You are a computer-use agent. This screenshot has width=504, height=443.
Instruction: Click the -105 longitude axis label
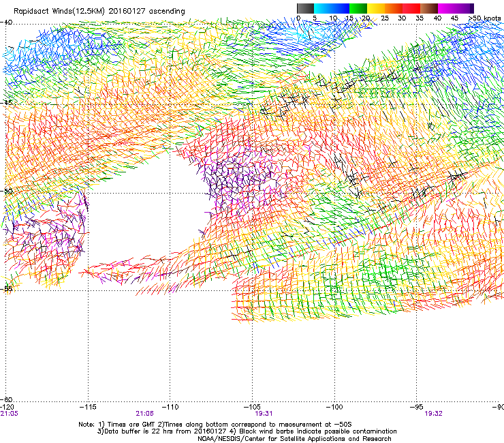click(x=252, y=407)
